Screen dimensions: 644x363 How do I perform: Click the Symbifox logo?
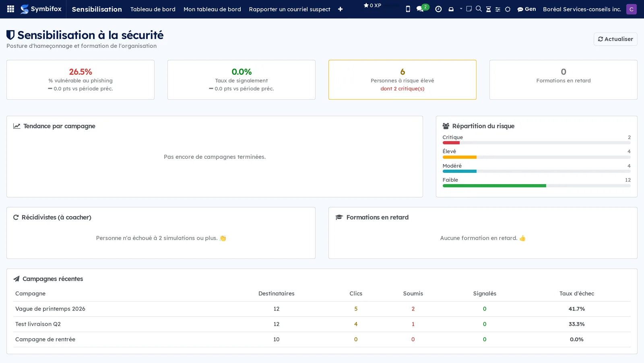(41, 9)
